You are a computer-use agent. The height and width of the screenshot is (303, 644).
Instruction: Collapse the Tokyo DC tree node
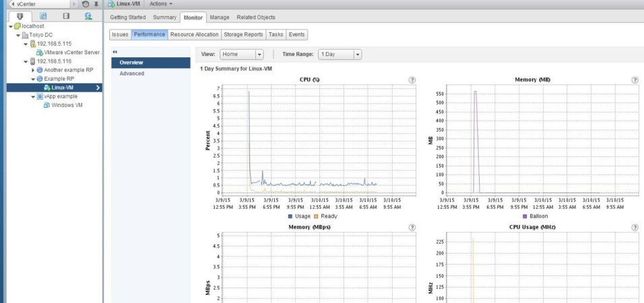18,35
